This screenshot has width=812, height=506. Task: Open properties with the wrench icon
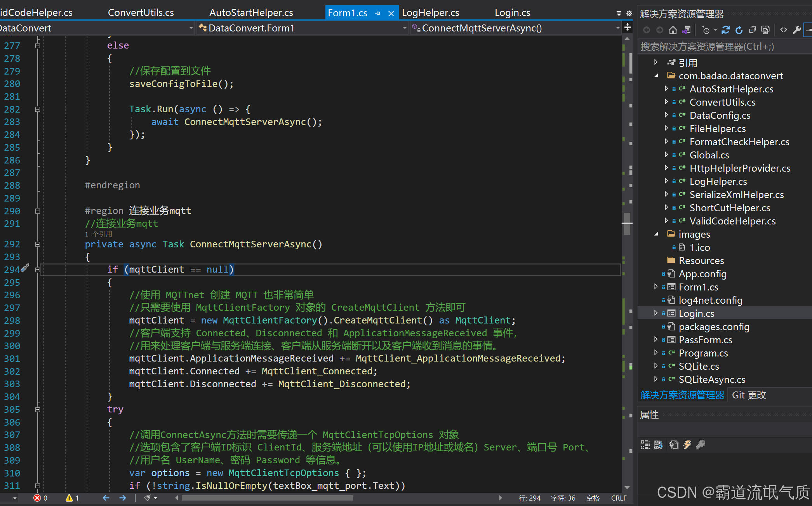797,30
